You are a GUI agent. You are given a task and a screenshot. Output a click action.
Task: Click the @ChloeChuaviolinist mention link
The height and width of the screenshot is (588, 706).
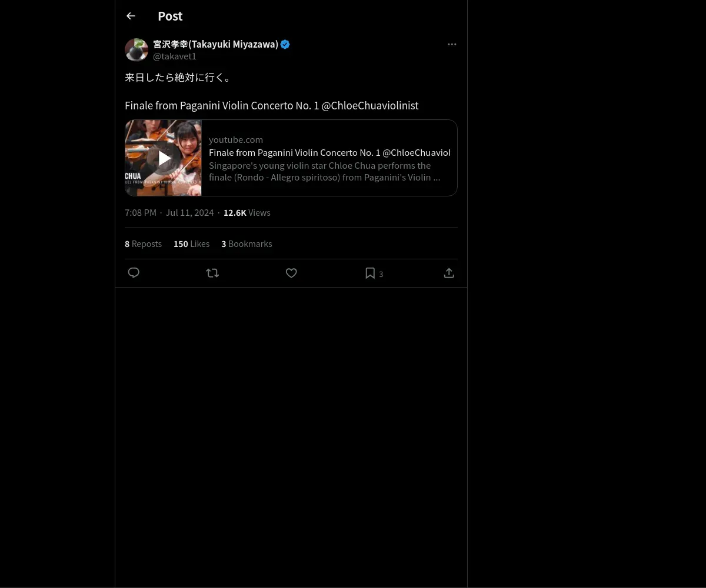(370, 105)
